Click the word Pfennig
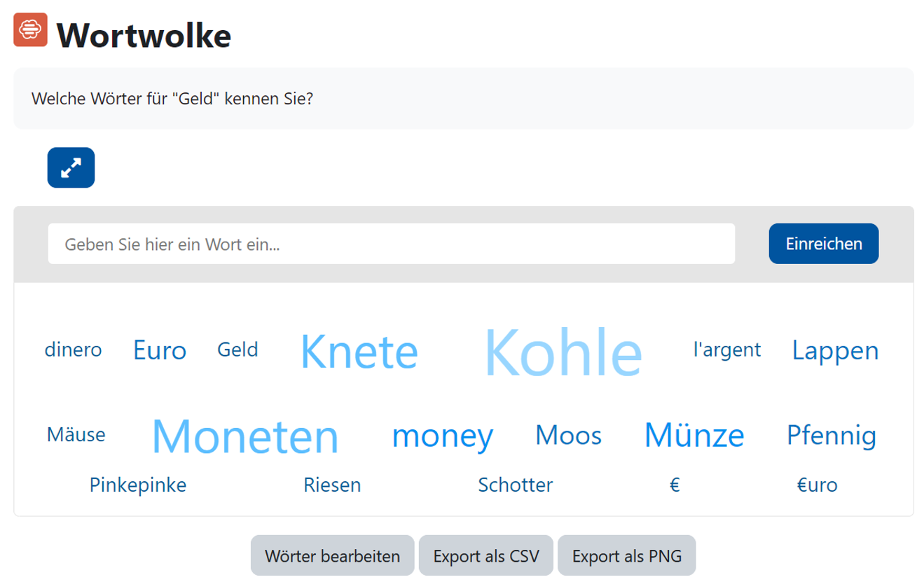Image resolution: width=924 pixels, height=582 pixels. click(x=831, y=435)
